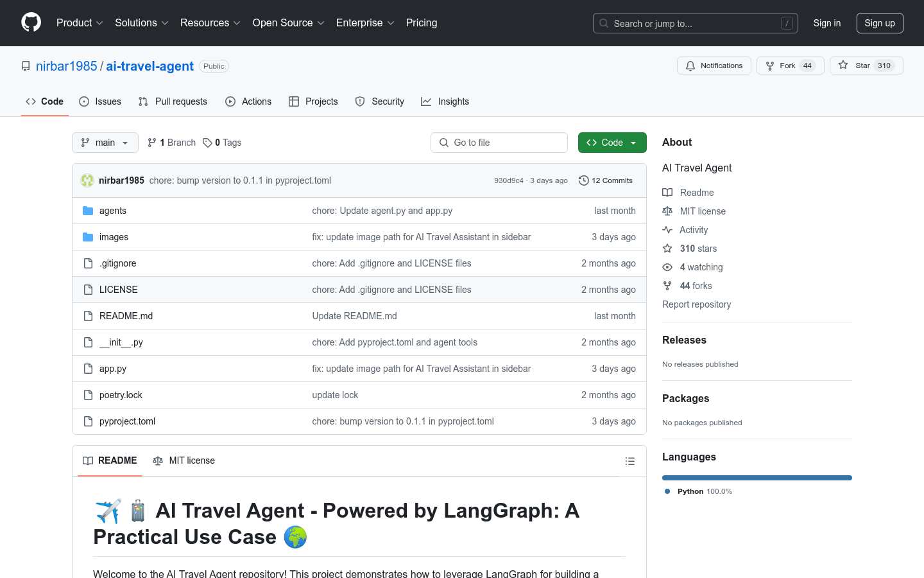
Task: Star the repository with the star icon
Action: [843, 66]
